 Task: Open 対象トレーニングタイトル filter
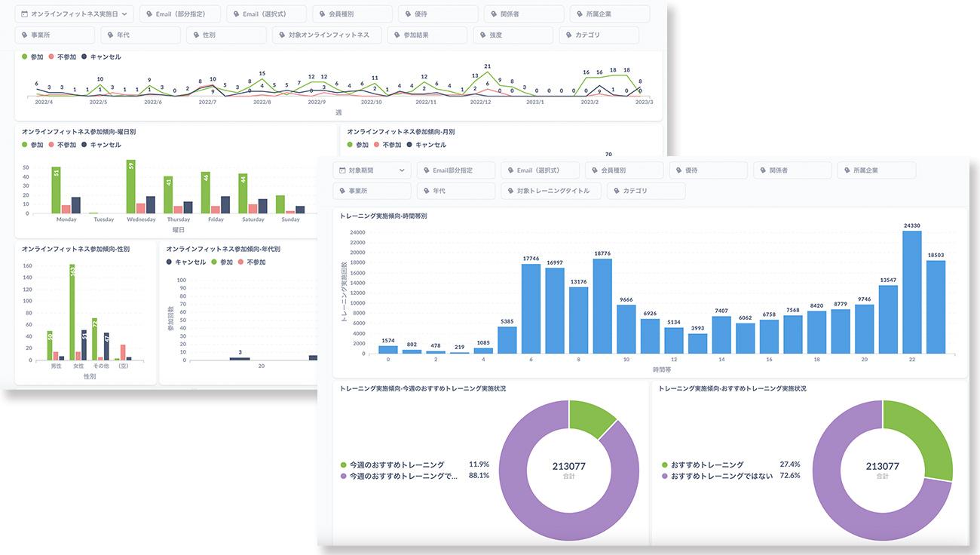551,191
